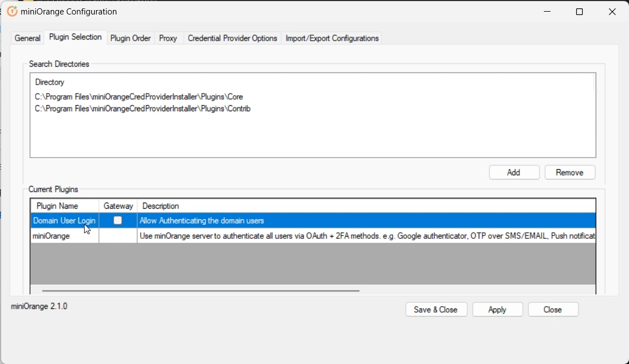Select the Domain User Login plugin row
Screen dimensions: 629x364
pos(313,220)
